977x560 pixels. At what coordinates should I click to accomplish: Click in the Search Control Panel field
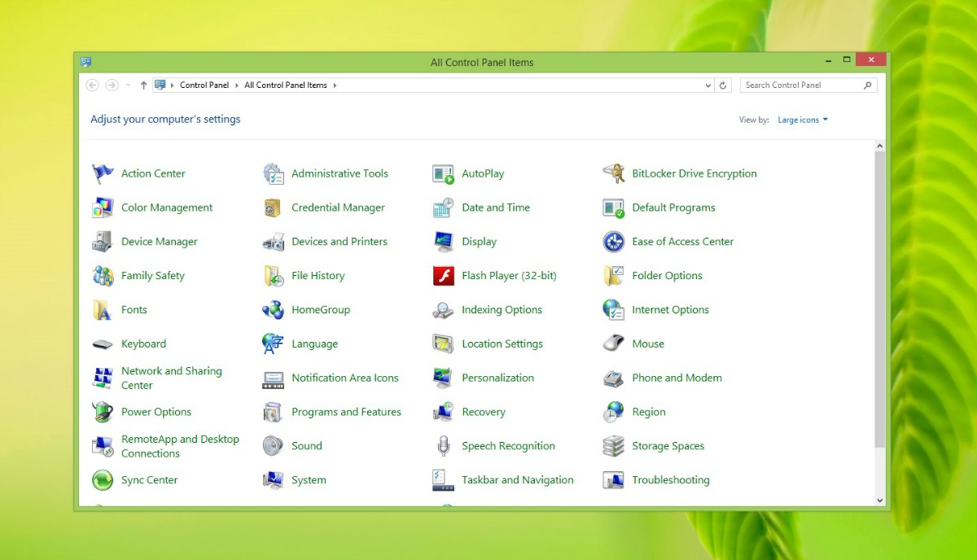click(x=802, y=85)
